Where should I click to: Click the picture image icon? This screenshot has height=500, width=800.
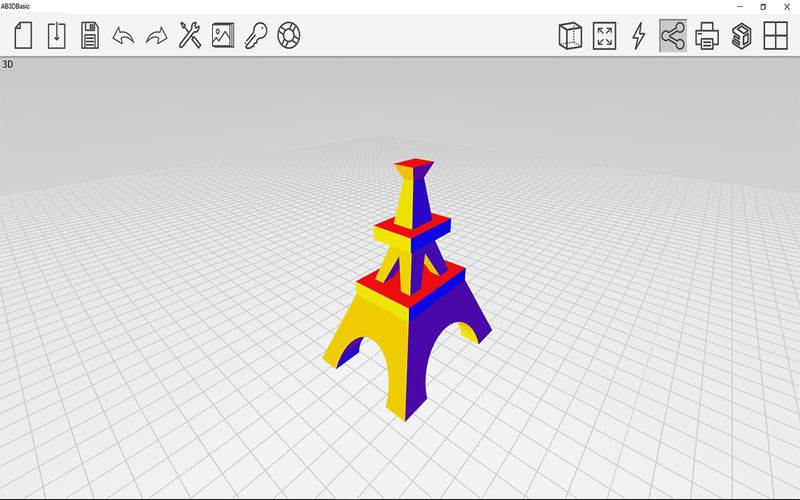[x=223, y=35]
